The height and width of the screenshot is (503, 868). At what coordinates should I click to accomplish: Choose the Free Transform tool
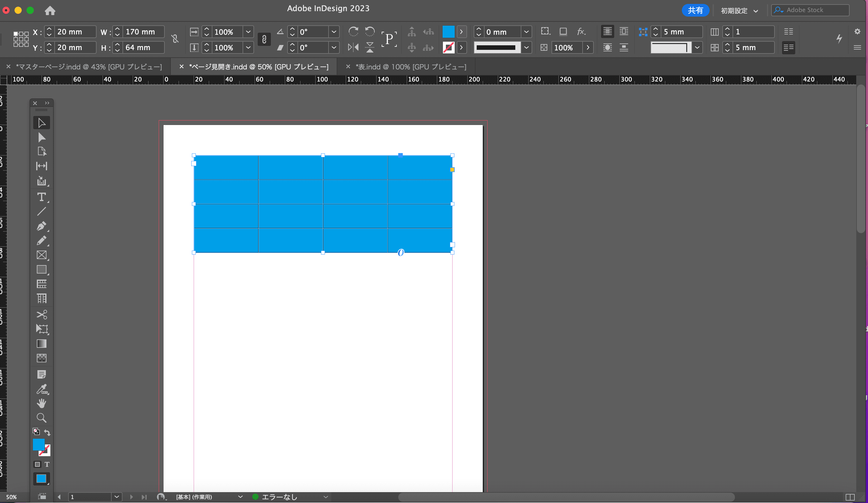[x=42, y=329]
